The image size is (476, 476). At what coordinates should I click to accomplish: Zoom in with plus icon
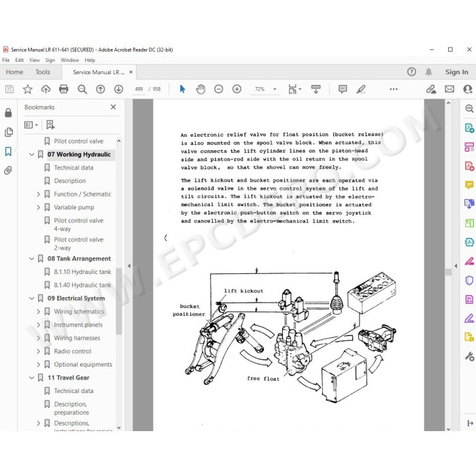point(237,89)
